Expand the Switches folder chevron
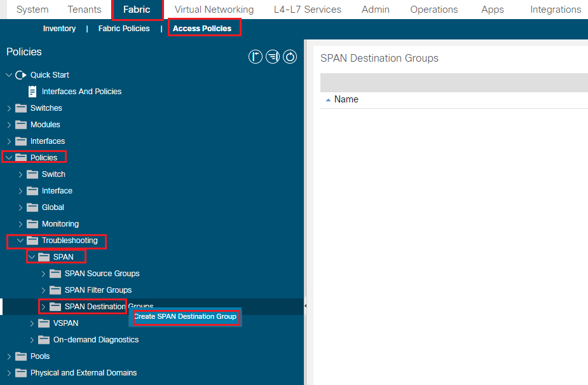Screen dimensions: 588x385 (x=9, y=108)
